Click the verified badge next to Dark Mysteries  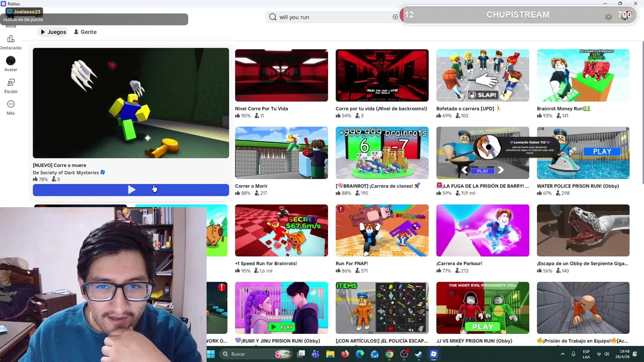103,172
